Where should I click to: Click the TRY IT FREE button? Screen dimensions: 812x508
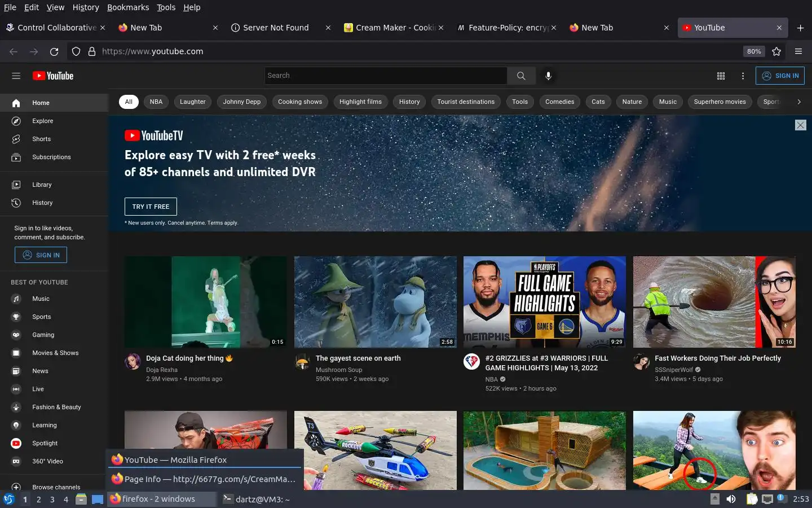tap(151, 207)
